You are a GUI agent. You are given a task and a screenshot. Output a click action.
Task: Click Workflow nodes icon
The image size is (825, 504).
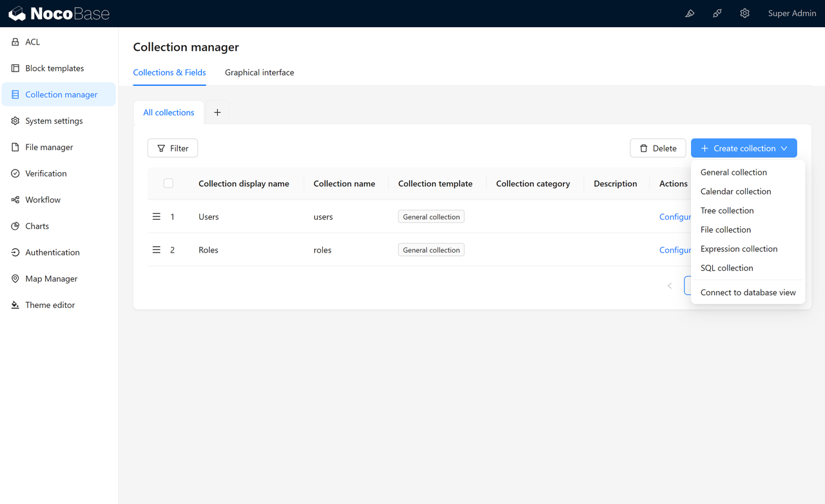pos(15,200)
